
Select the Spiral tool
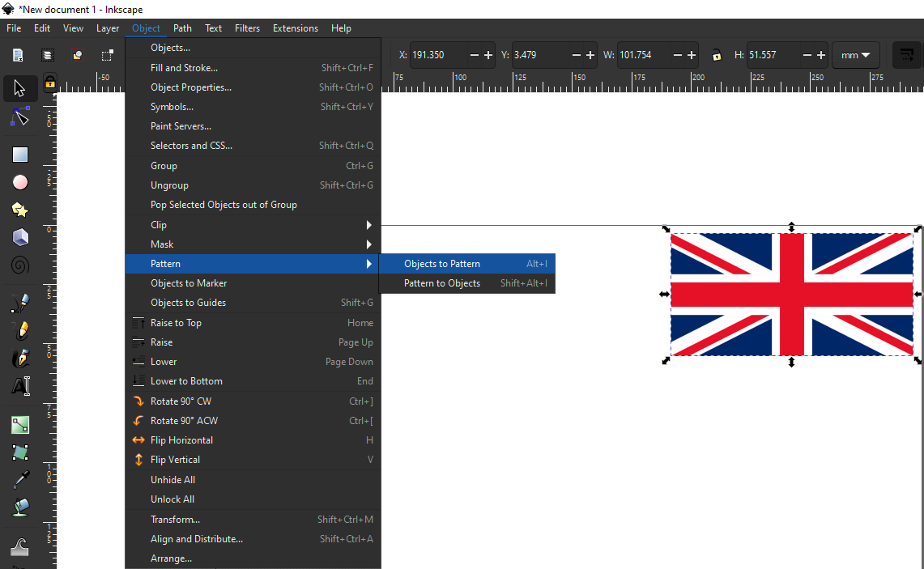(x=20, y=265)
